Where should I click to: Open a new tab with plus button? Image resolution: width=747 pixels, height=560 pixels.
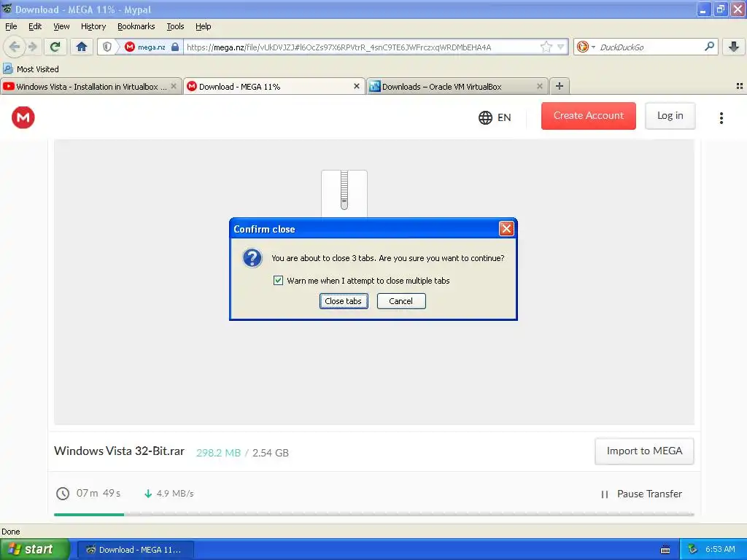pyautogui.click(x=560, y=86)
